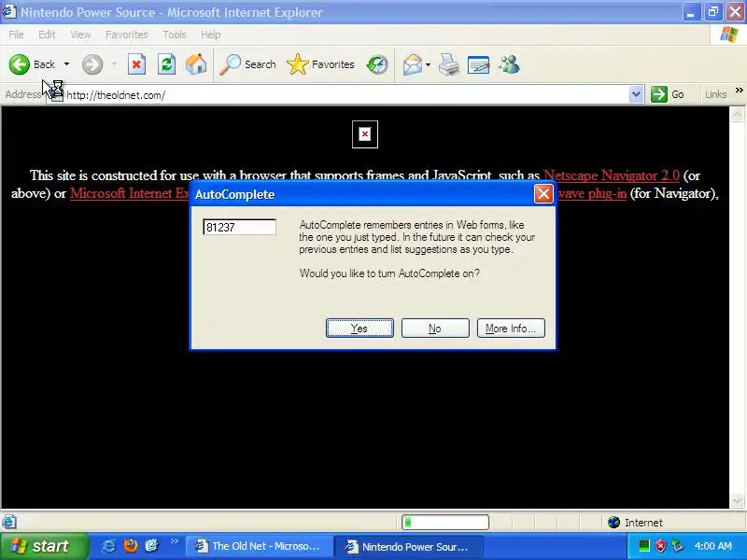The height and width of the screenshot is (560, 747).
Task: Click the page loading progress bar
Action: point(445,523)
